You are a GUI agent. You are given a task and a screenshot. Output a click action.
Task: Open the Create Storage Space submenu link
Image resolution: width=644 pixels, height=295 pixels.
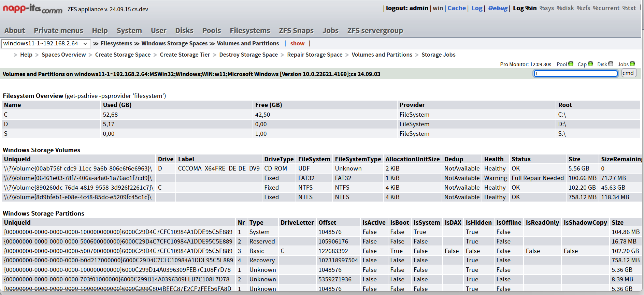tap(123, 55)
